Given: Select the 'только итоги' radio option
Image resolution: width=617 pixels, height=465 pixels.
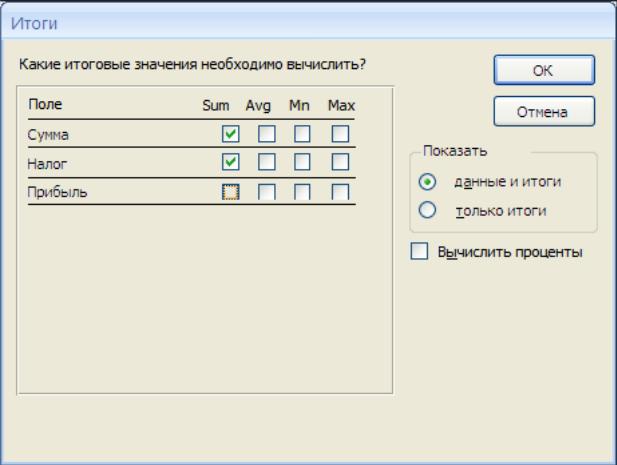Looking at the screenshot, I should pos(427,210).
